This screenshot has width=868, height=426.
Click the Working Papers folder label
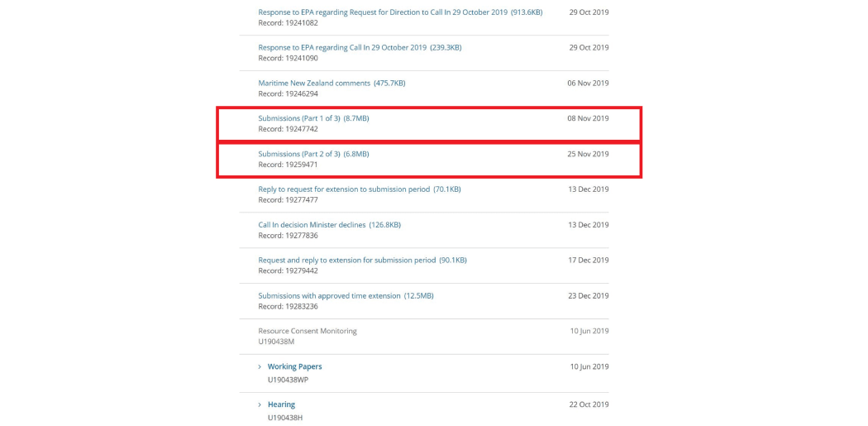tap(294, 367)
